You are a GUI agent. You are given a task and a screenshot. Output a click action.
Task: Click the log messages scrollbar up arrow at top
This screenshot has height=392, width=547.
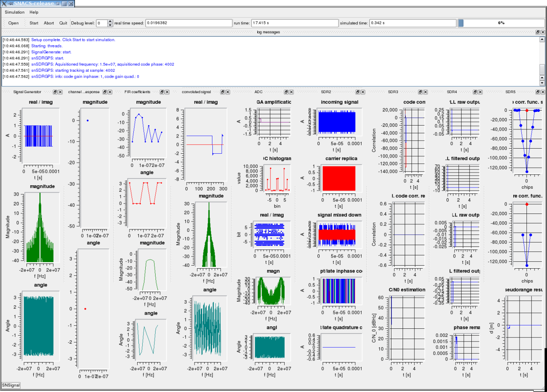[542, 38]
